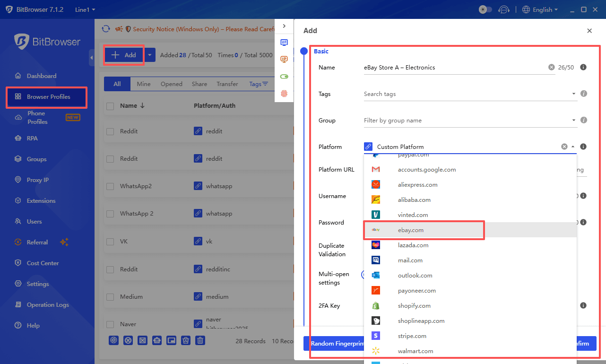
Task: Select payoneer.com in the platform list
Action: (470, 291)
